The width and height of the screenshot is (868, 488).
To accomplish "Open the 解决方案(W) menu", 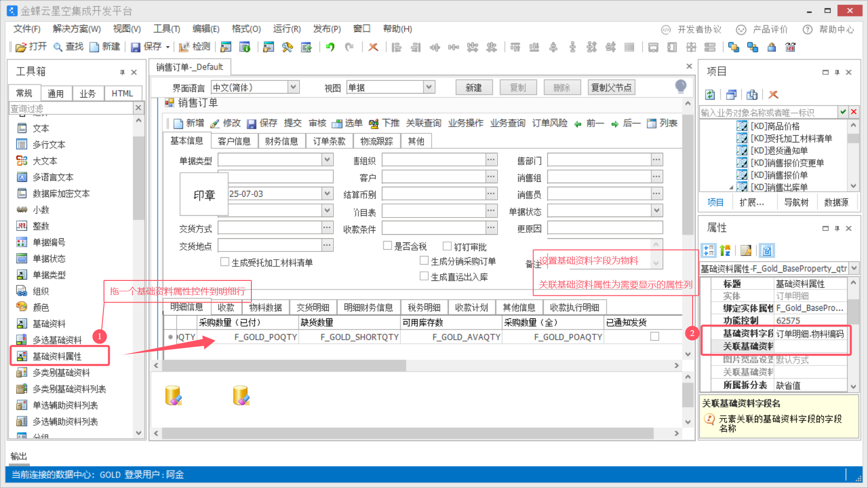I will [x=76, y=29].
